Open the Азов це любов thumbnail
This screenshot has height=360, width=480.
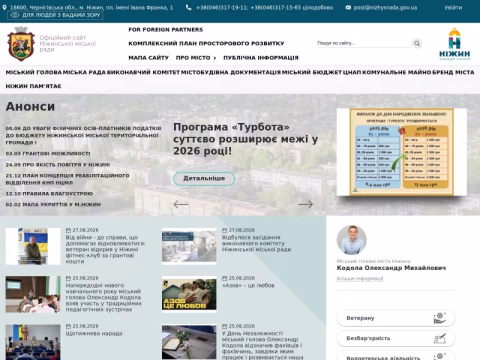pos(189,294)
